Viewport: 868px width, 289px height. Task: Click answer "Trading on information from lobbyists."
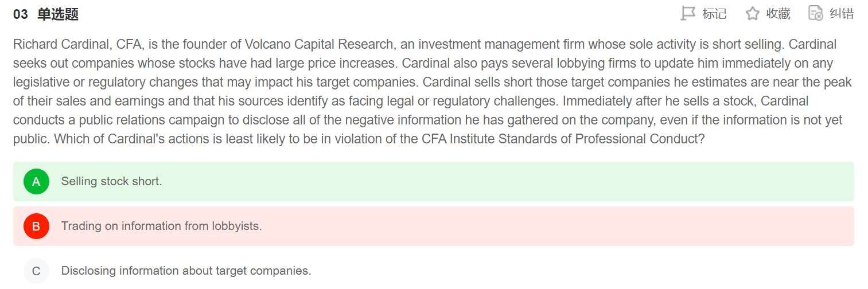(x=161, y=226)
